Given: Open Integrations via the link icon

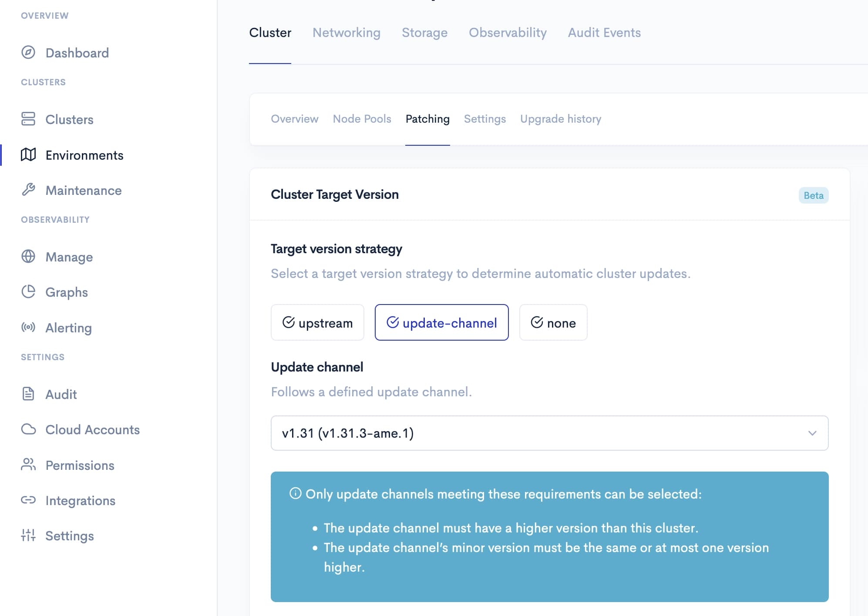Looking at the screenshot, I should (x=28, y=500).
